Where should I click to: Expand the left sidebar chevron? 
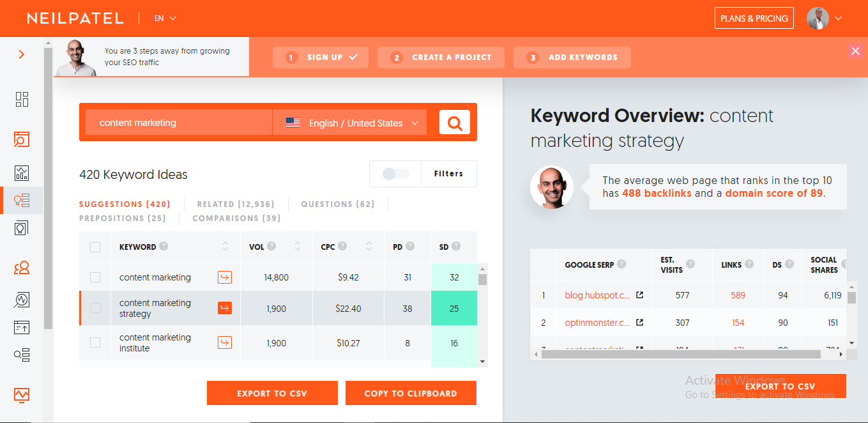click(x=22, y=55)
